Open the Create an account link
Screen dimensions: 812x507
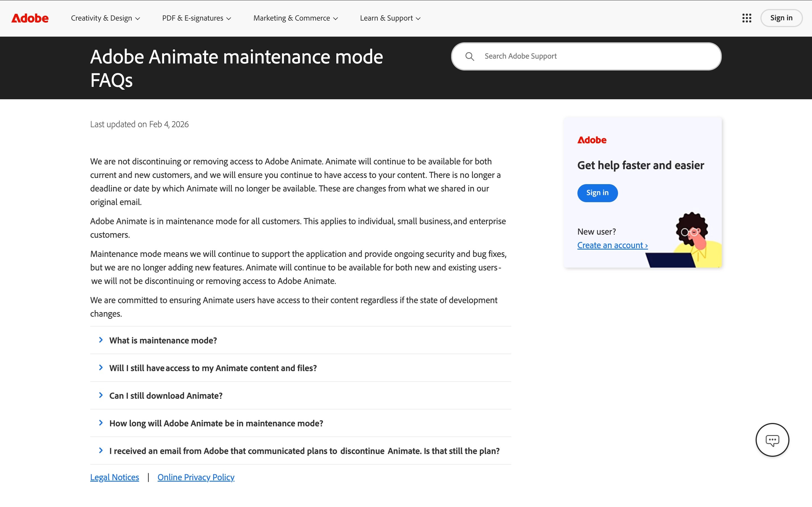click(612, 245)
